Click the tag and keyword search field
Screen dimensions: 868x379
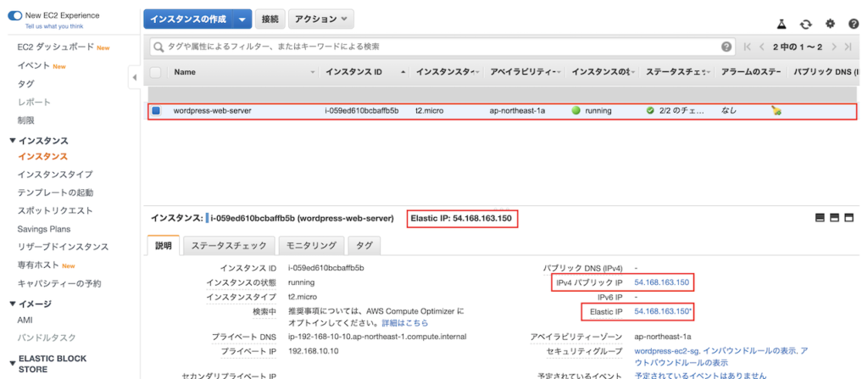point(432,47)
